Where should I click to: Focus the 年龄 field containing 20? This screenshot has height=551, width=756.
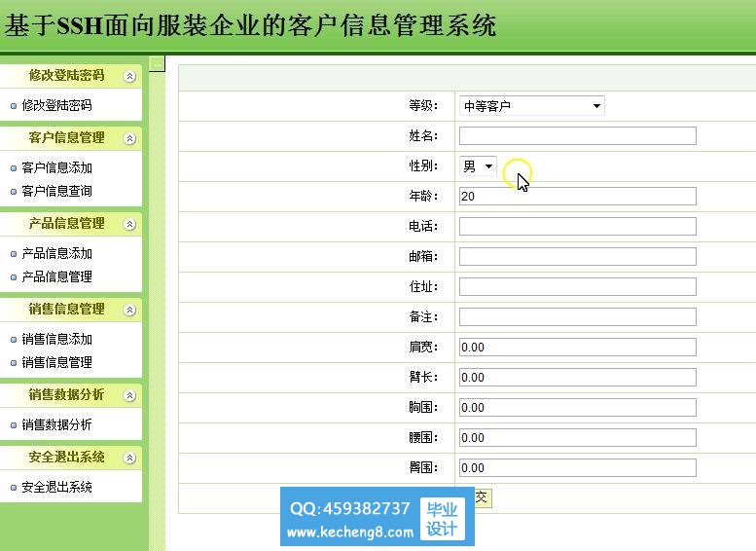coord(578,196)
